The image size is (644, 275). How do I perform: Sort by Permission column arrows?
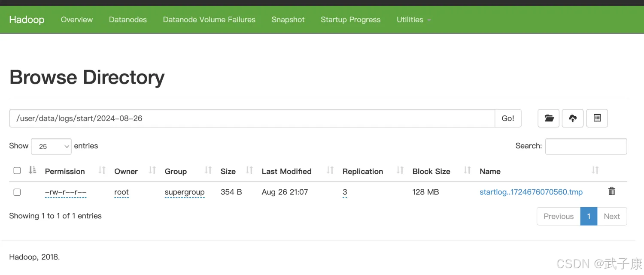coord(102,170)
